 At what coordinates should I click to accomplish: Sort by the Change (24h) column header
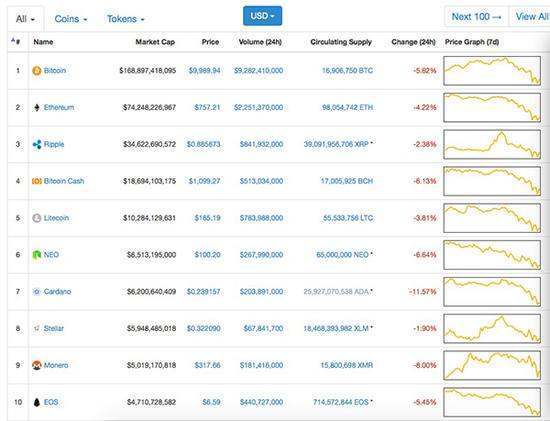413,42
